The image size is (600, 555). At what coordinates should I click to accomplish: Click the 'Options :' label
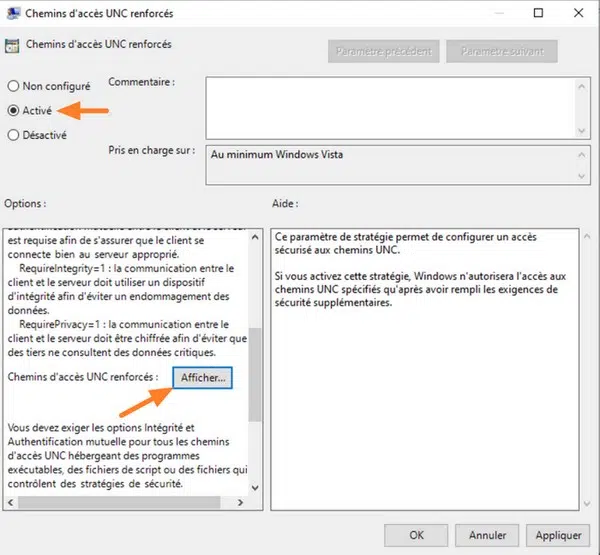click(x=25, y=204)
